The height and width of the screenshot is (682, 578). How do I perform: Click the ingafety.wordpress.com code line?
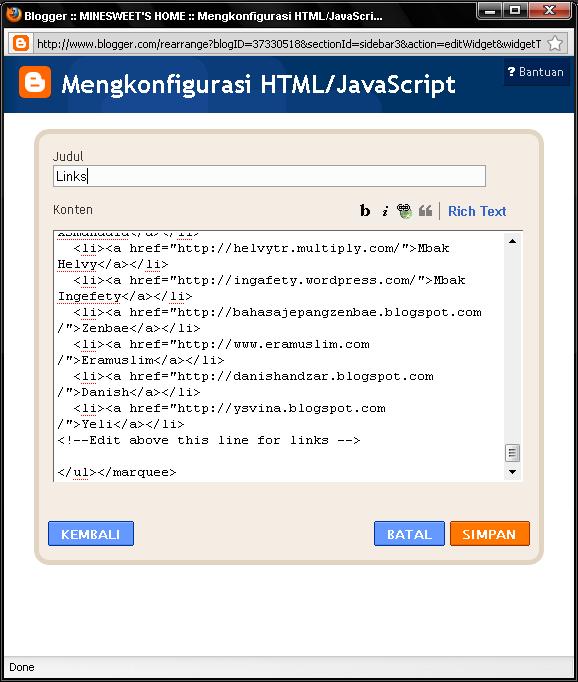point(270,281)
